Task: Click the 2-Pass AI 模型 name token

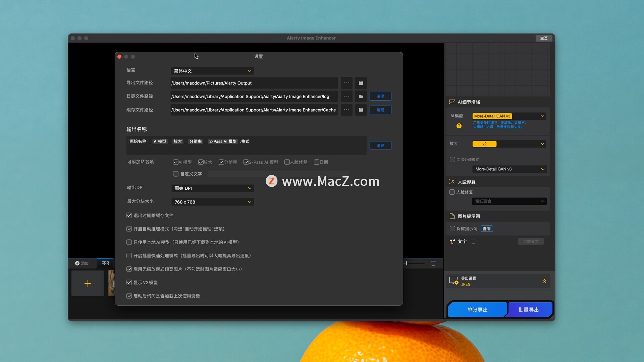Action: point(223,141)
